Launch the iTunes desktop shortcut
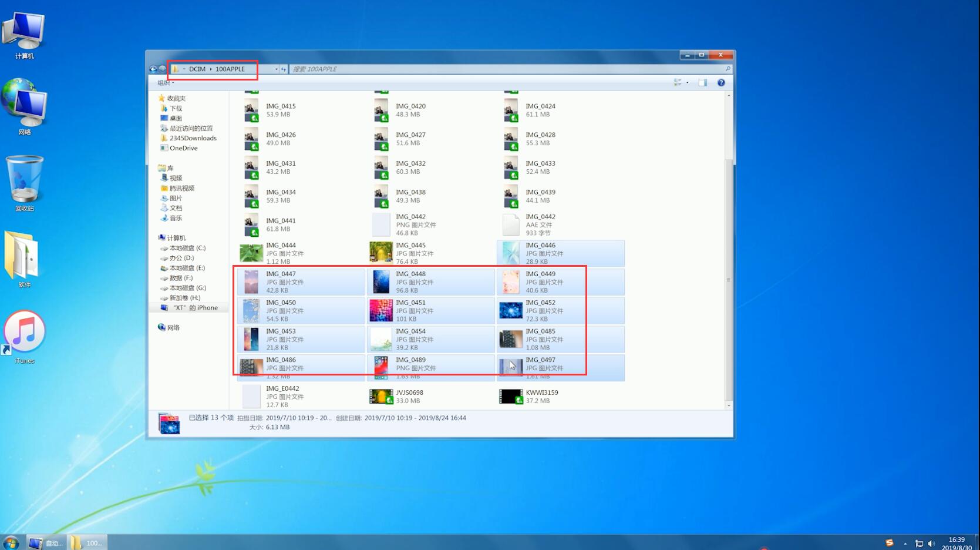Screen dimensions: 980x550 point(24,337)
